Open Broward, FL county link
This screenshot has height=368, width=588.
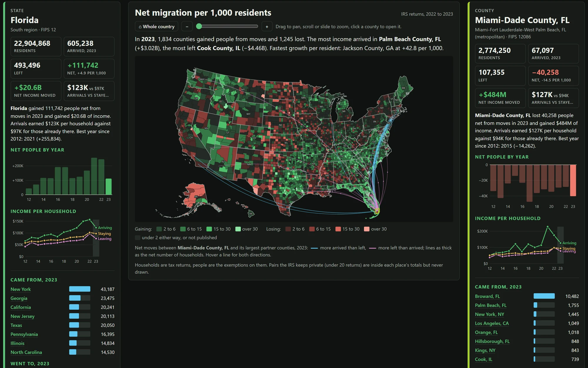click(487, 296)
